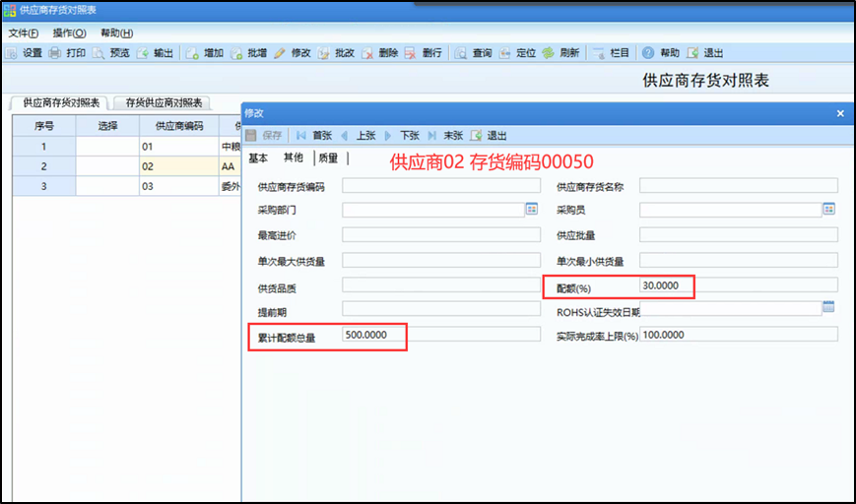The image size is (856, 504).
Task: Switch to the 供应商存货对照表 tab
Action: coord(61,102)
